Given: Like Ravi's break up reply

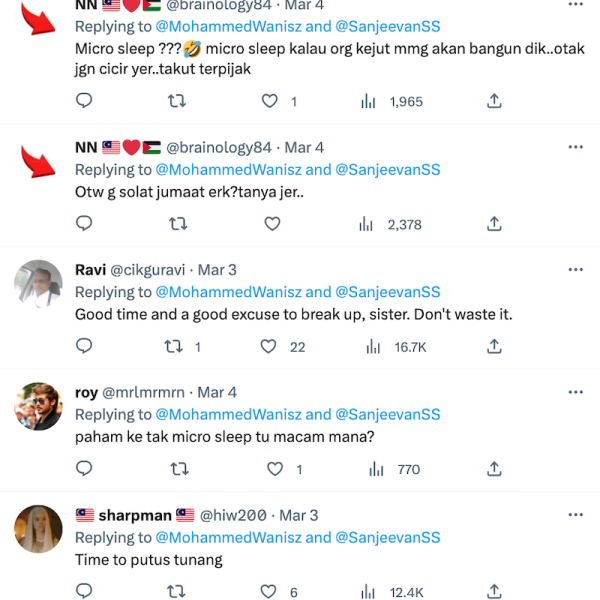Looking at the screenshot, I should point(268,347).
